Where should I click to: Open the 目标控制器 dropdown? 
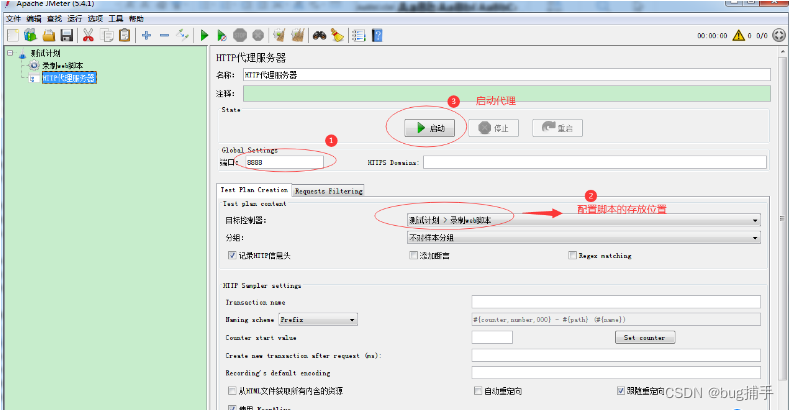tap(584, 220)
